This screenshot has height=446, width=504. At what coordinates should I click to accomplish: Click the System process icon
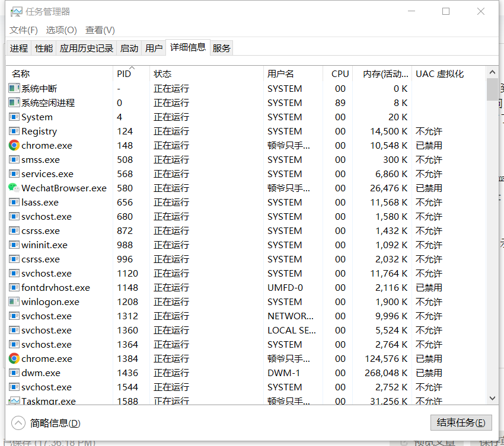click(14, 117)
